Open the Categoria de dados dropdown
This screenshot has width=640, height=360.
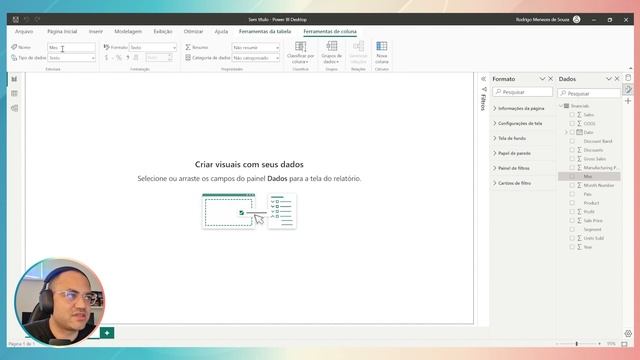(x=256, y=58)
